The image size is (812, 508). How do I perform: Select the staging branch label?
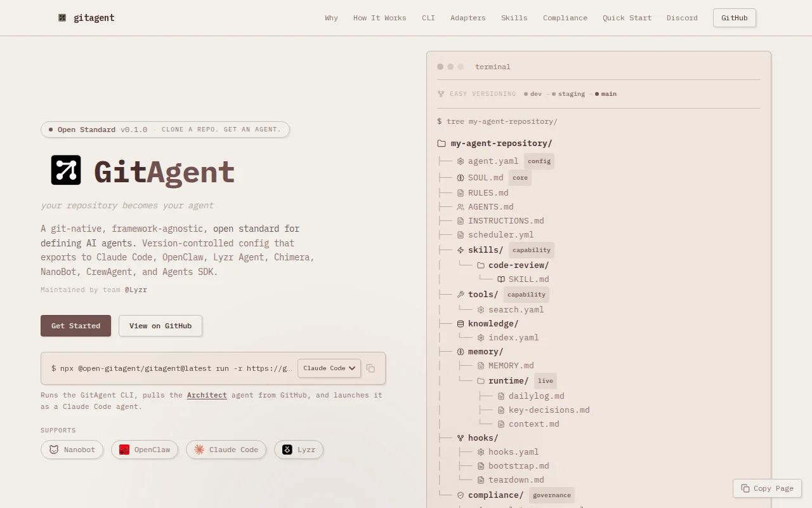coord(572,94)
